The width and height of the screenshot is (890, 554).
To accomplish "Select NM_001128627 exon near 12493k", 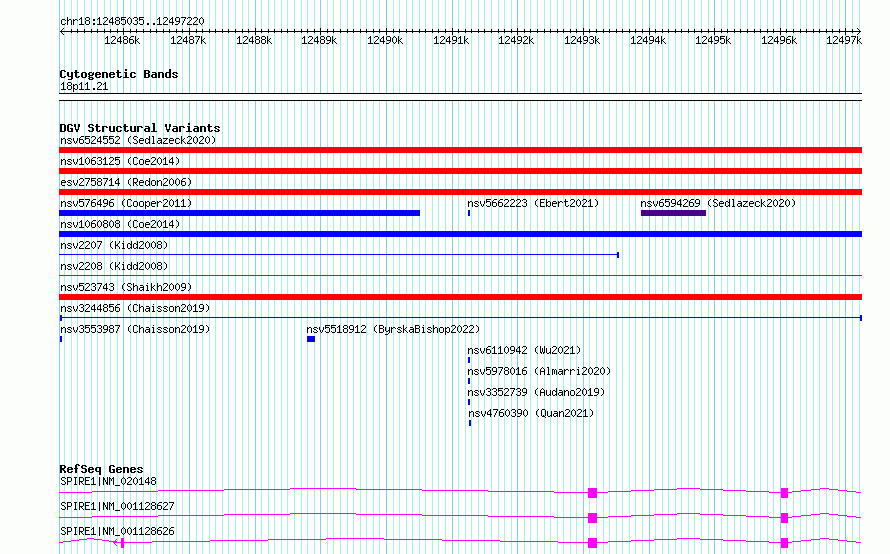I will tap(592, 518).
